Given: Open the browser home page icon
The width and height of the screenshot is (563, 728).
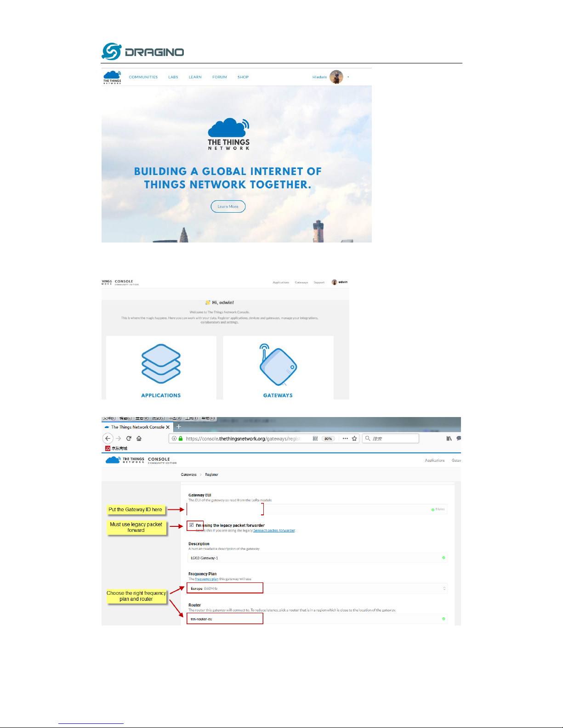Looking at the screenshot, I should (139, 439).
